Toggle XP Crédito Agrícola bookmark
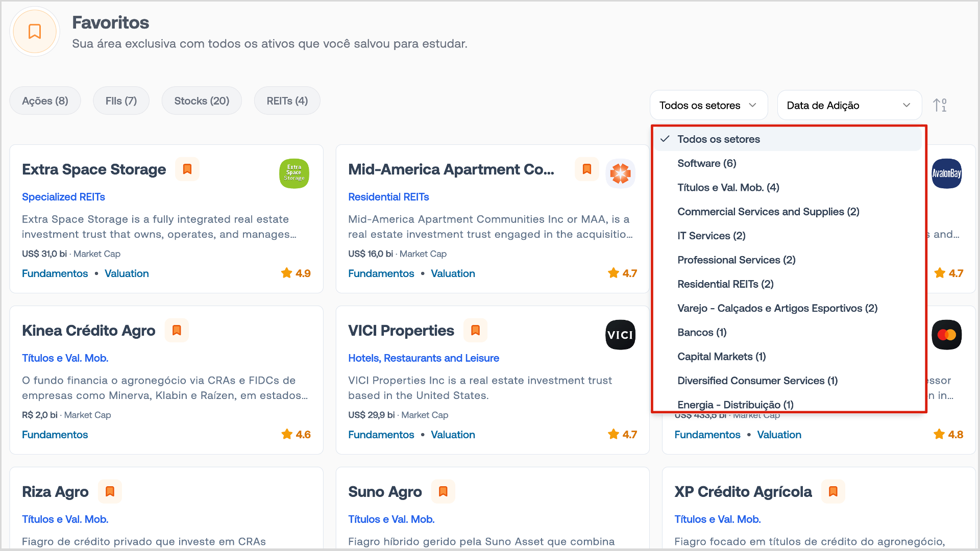 point(834,492)
